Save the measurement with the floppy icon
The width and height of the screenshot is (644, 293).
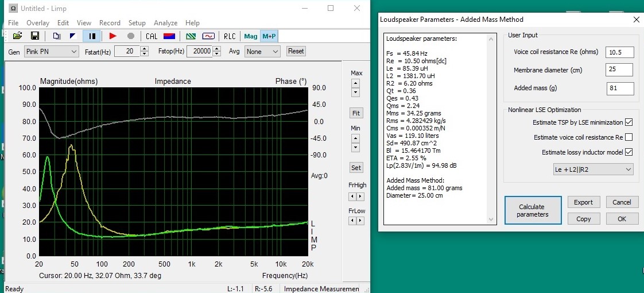(x=35, y=36)
